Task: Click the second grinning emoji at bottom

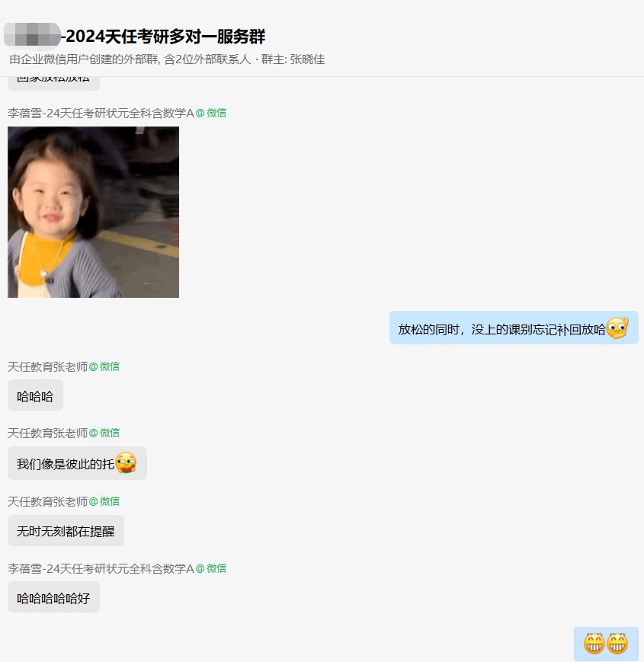Action: (x=617, y=644)
